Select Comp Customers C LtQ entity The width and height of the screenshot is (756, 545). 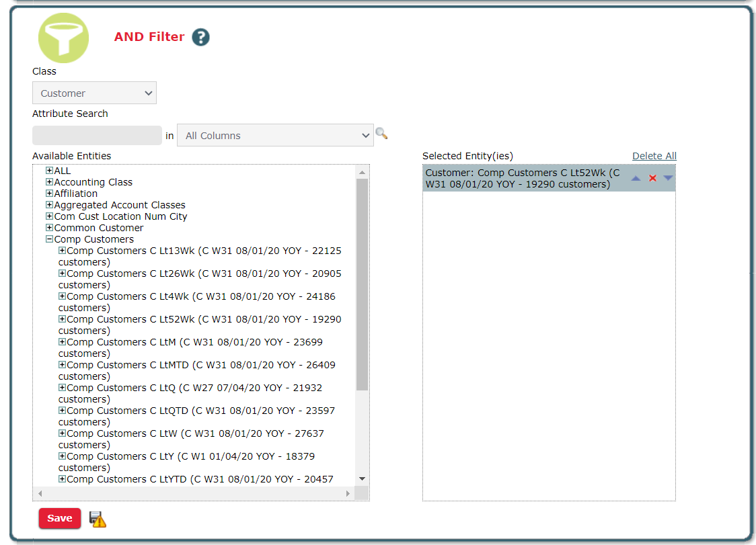point(194,388)
